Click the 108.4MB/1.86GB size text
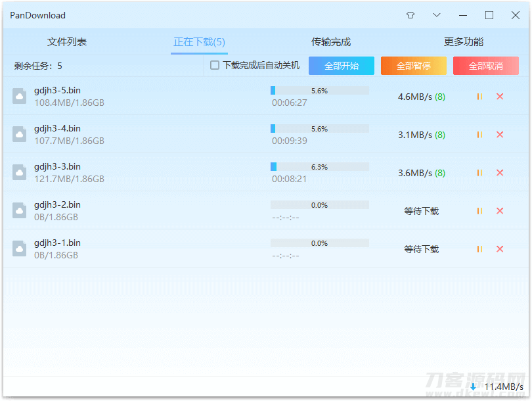The width and height of the screenshot is (532, 401). click(69, 103)
